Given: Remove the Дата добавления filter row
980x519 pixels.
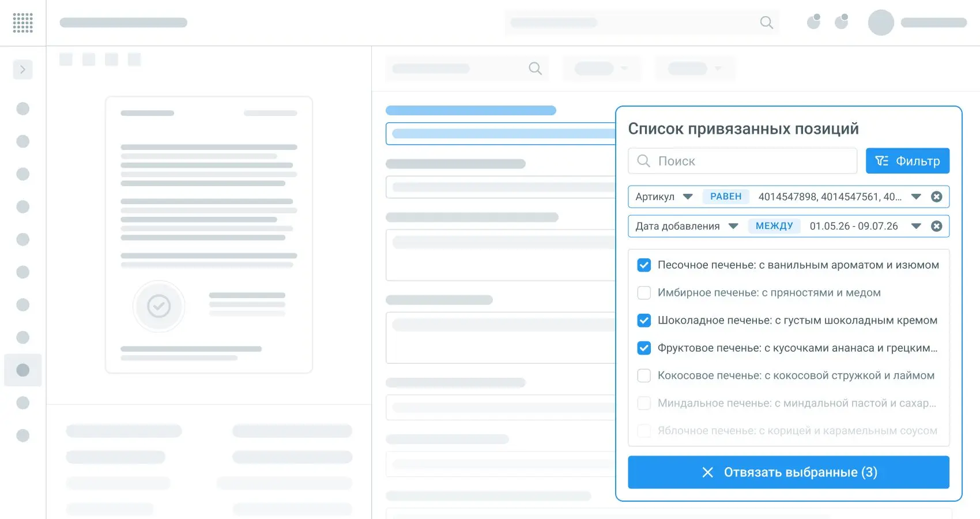Looking at the screenshot, I should coord(937,226).
